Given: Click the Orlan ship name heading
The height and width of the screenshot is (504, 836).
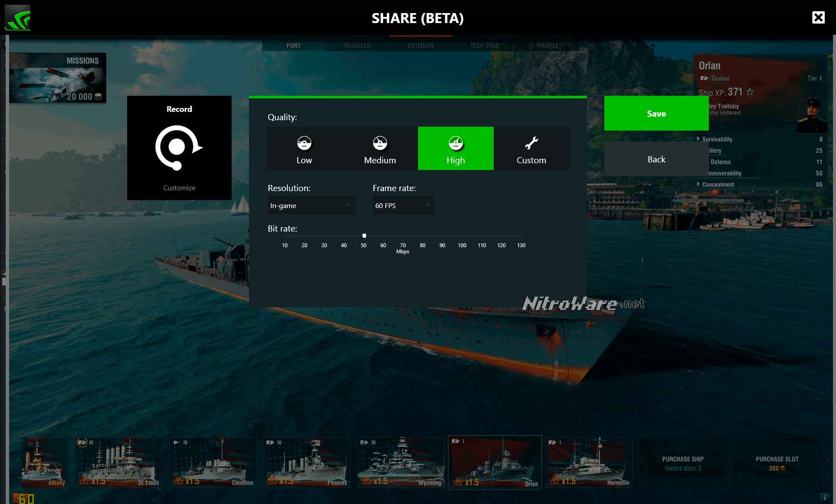Looking at the screenshot, I should 709,66.
